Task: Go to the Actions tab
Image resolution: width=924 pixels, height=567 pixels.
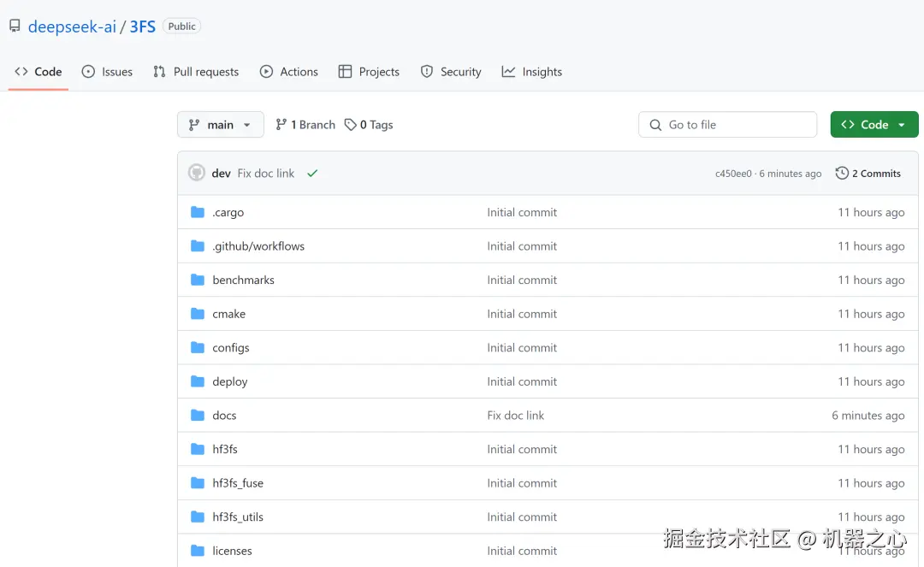Action: 289,72
